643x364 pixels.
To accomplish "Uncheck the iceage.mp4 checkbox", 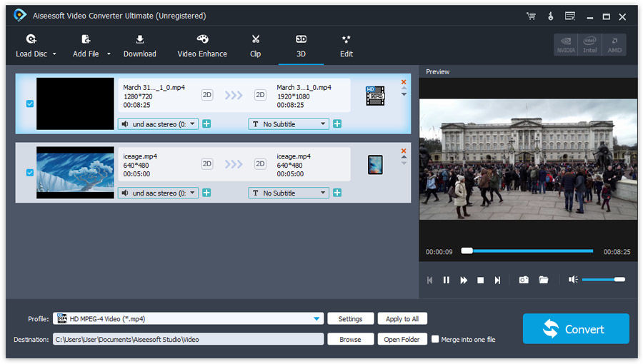I will [30, 173].
